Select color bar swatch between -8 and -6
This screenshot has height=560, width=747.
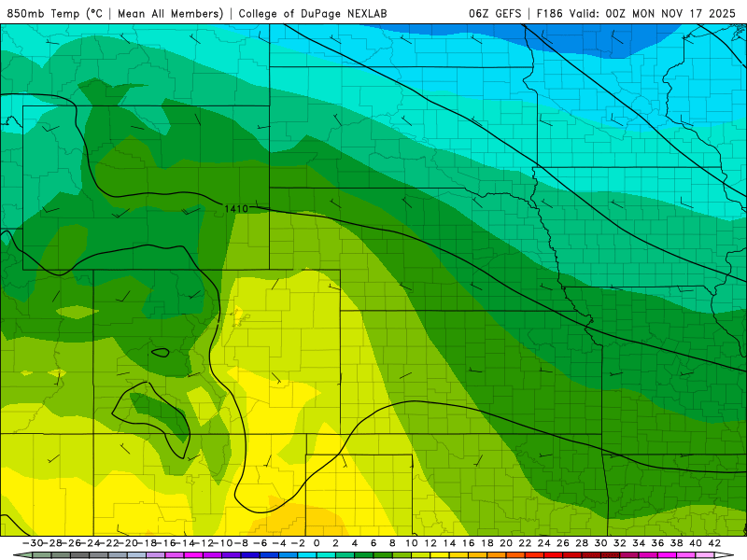point(250,555)
